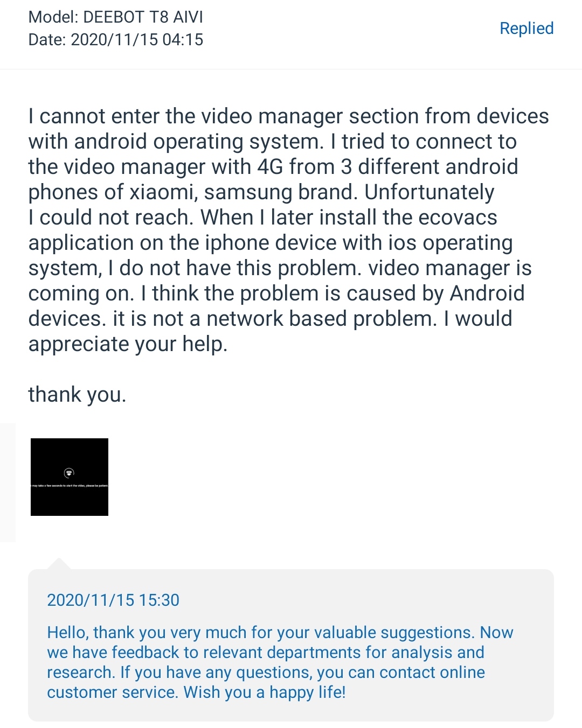Open the Replied status link
The height and width of the screenshot is (728, 582).
(526, 28)
